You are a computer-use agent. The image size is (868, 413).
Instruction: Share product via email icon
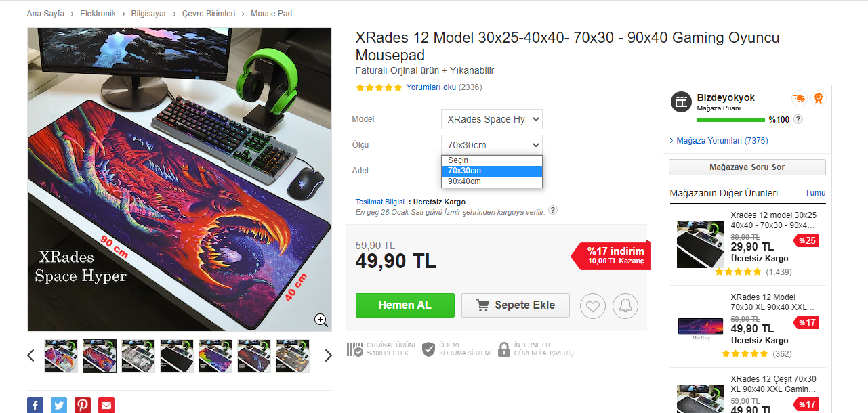pyautogui.click(x=106, y=405)
